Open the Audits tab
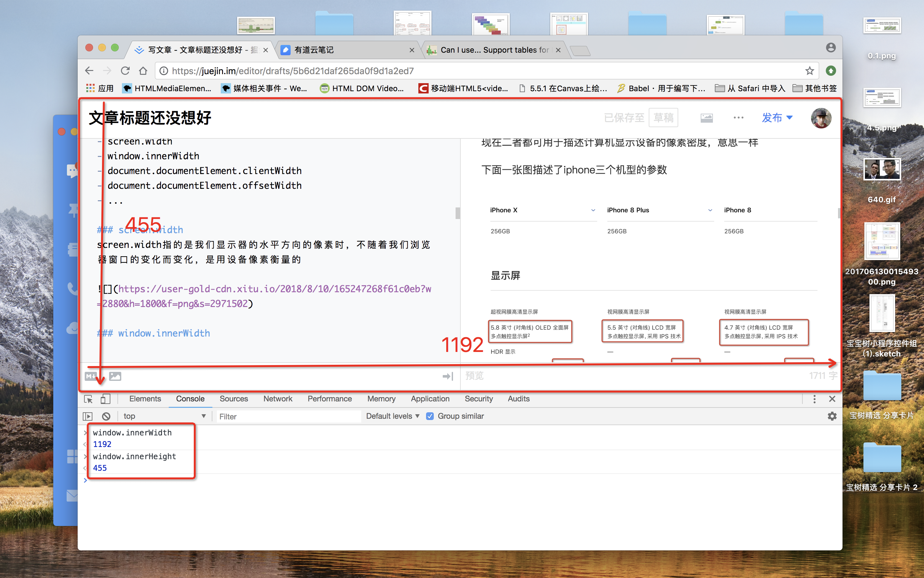 click(518, 399)
